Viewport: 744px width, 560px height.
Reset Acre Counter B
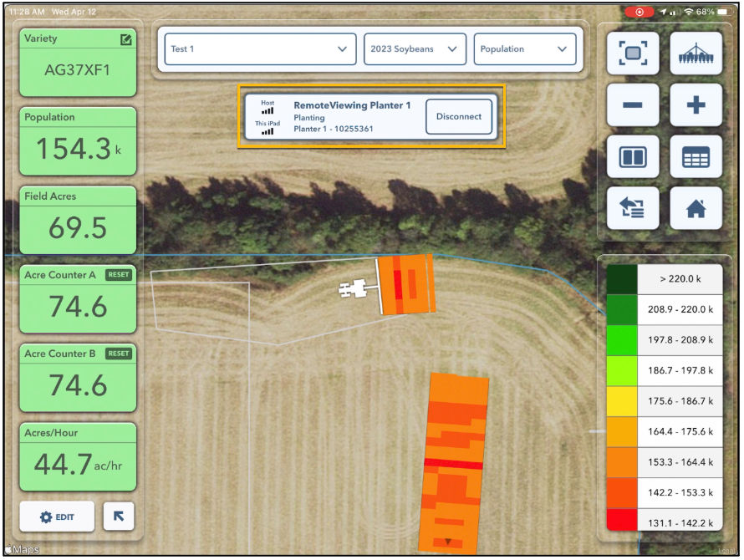tap(119, 354)
